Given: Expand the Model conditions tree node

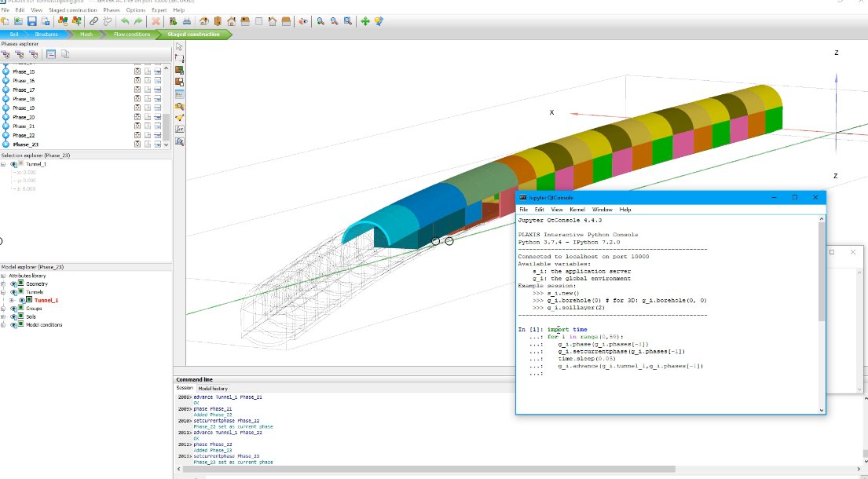Looking at the screenshot, I should 3,324.
